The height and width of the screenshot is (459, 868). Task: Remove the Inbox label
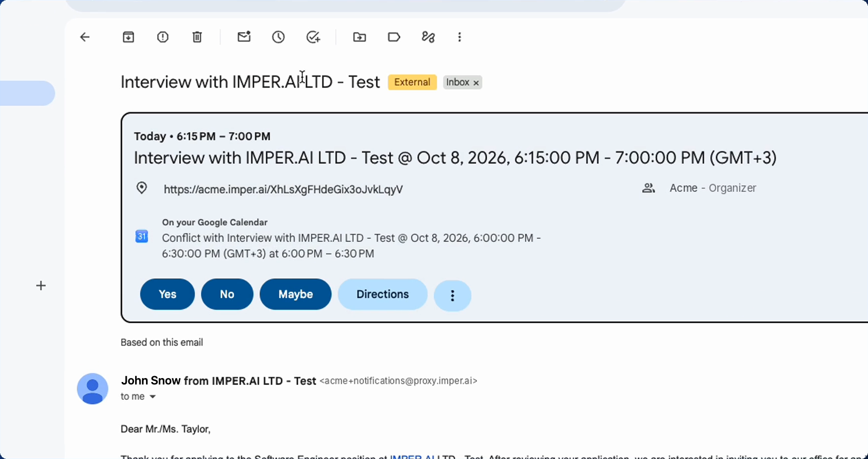476,83
